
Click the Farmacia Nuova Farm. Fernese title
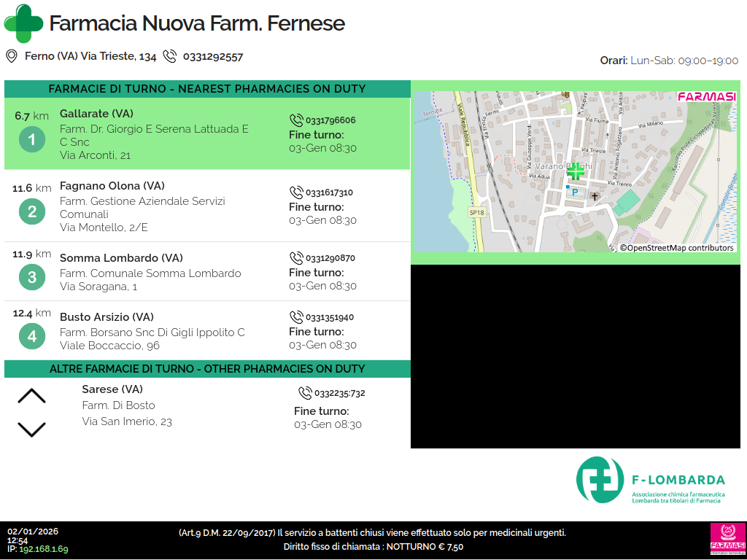[197, 23]
